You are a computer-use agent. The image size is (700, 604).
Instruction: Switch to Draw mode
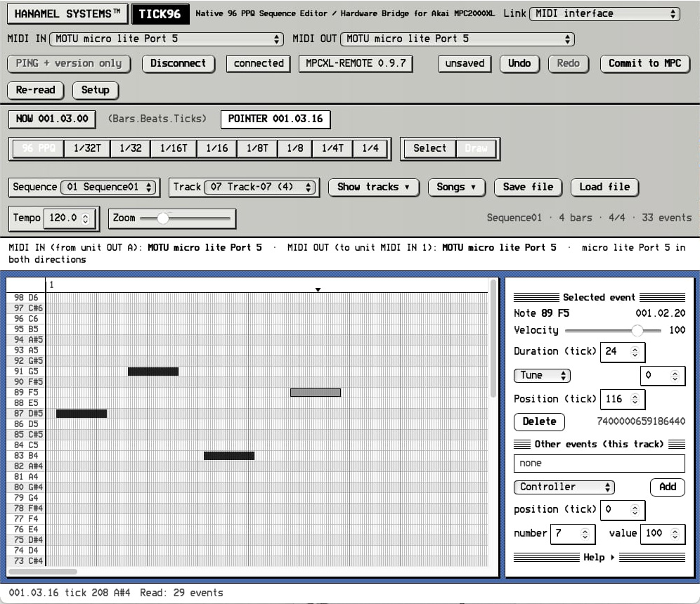pyautogui.click(x=476, y=149)
